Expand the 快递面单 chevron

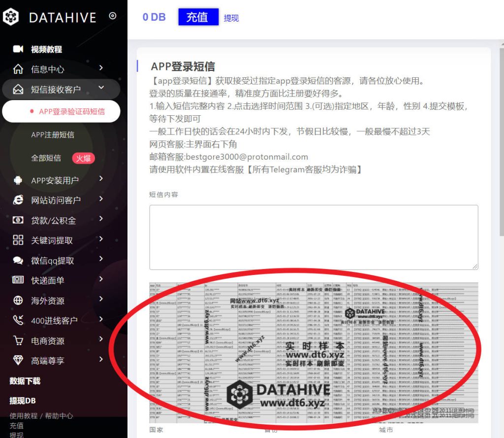(x=101, y=279)
